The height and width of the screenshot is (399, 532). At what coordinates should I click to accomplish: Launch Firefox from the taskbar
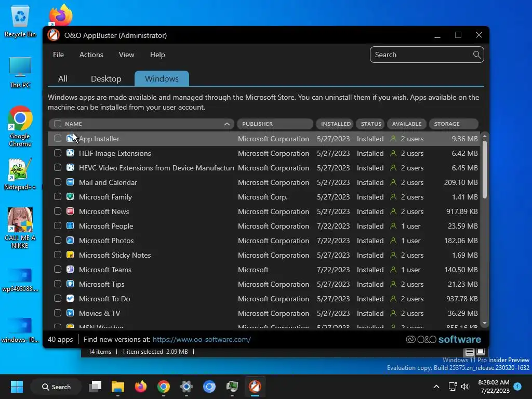click(x=141, y=387)
